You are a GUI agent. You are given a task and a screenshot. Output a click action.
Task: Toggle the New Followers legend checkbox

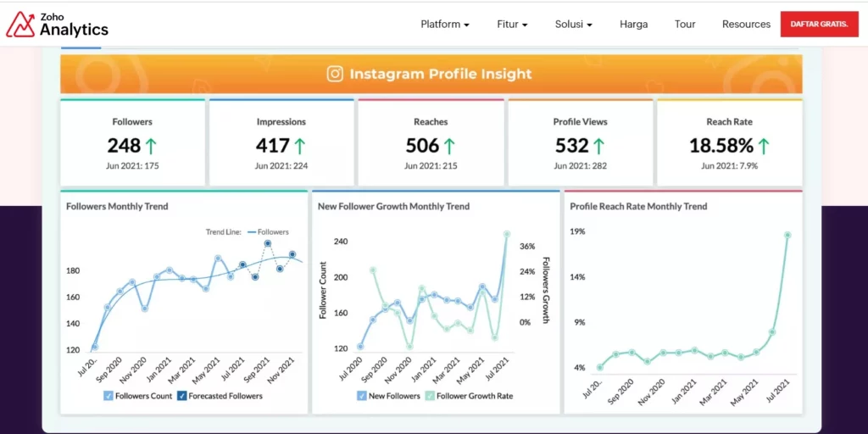pos(361,396)
